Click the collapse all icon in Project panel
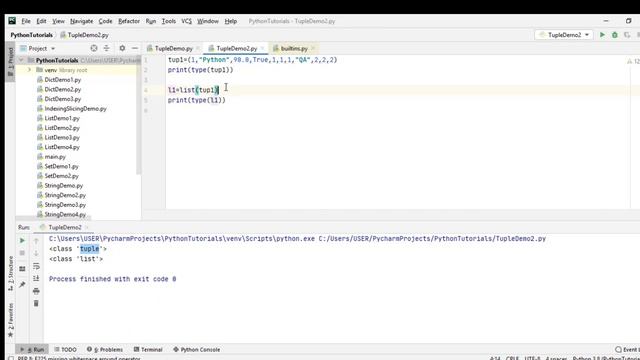Image resolution: width=640 pixels, height=360 pixels. tap(107, 48)
